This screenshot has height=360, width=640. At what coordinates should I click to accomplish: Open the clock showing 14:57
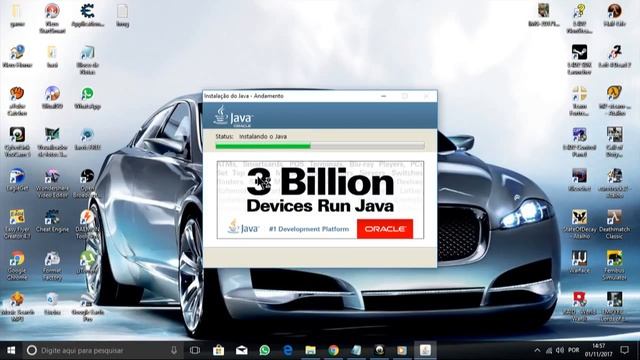598,350
